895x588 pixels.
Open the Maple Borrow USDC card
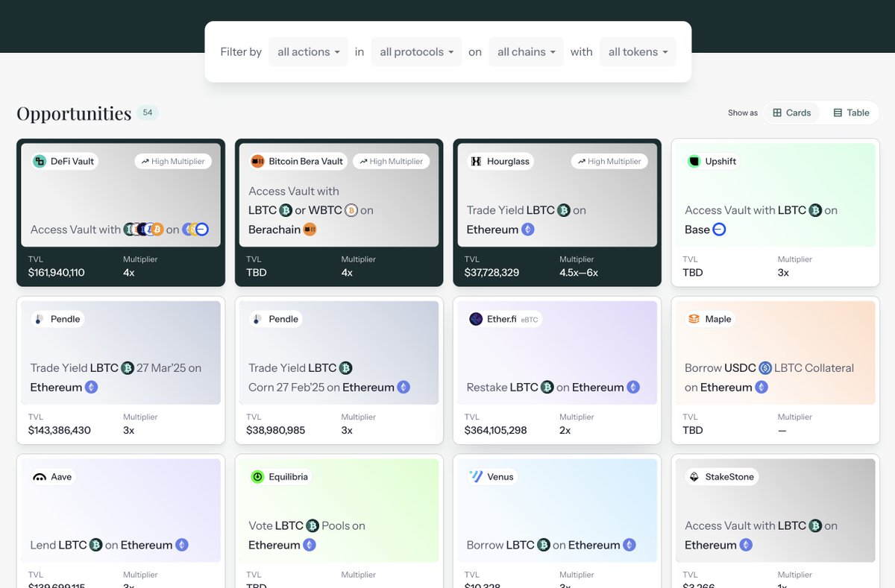point(776,370)
